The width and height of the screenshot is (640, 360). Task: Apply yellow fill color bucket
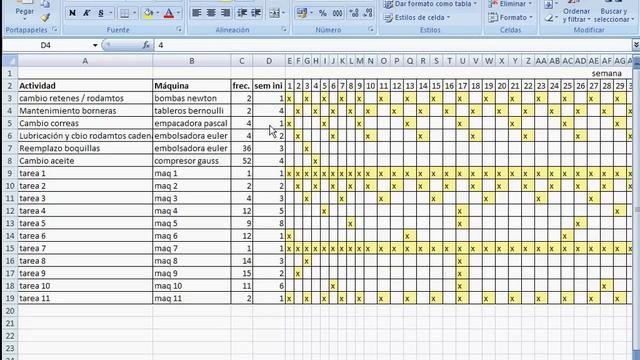pyautogui.click(x=149, y=13)
